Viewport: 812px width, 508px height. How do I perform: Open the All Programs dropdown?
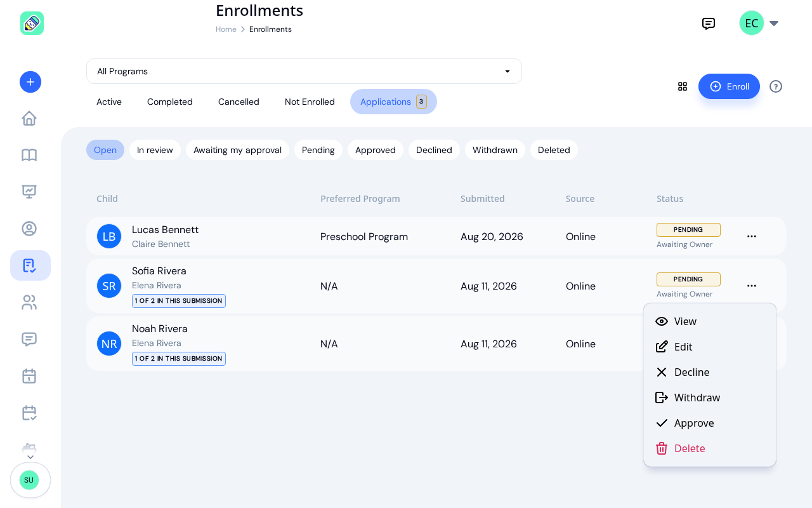pyautogui.click(x=304, y=71)
